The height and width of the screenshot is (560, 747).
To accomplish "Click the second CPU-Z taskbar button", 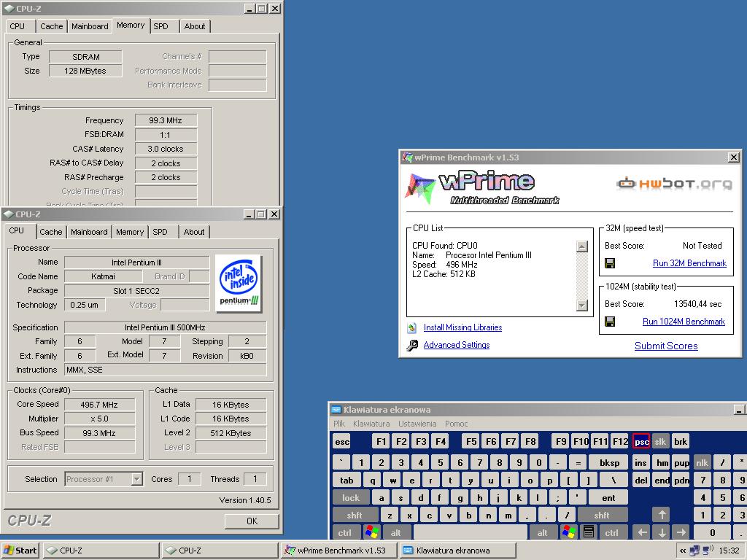I will (220, 551).
